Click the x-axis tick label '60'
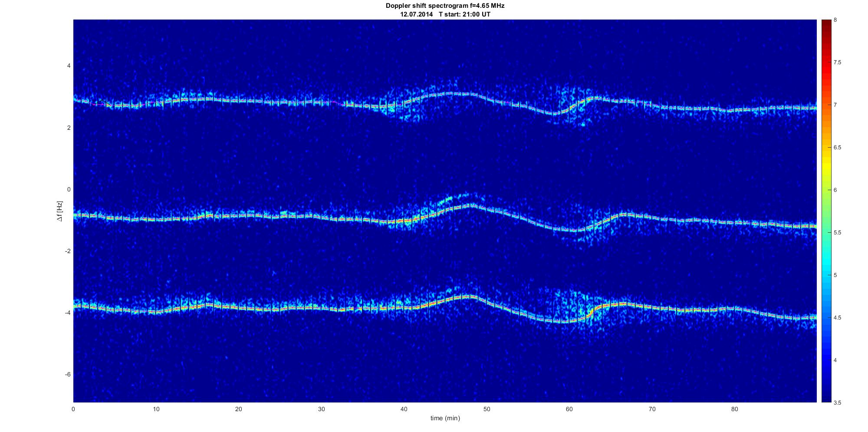 tap(569, 409)
